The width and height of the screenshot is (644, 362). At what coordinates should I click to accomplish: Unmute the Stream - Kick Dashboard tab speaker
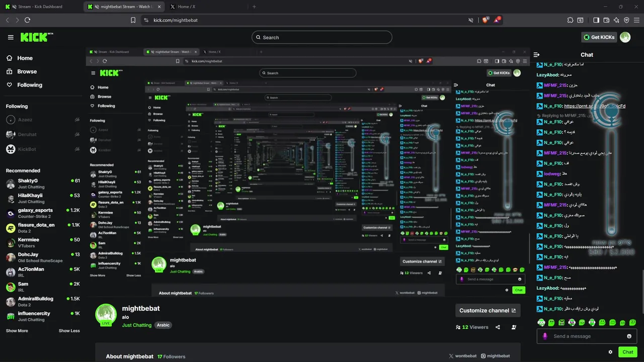(x=14, y=7)
